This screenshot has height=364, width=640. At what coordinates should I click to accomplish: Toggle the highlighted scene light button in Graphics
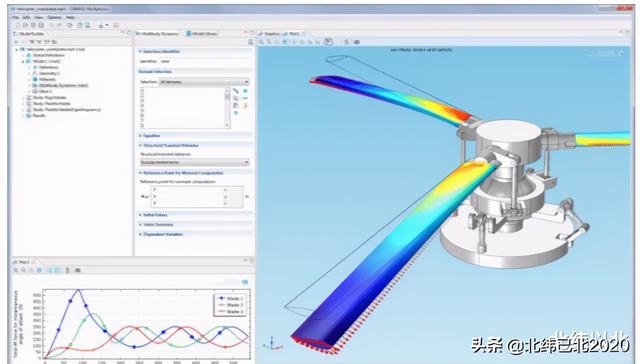pyautogui.click(x=329, y=42)
